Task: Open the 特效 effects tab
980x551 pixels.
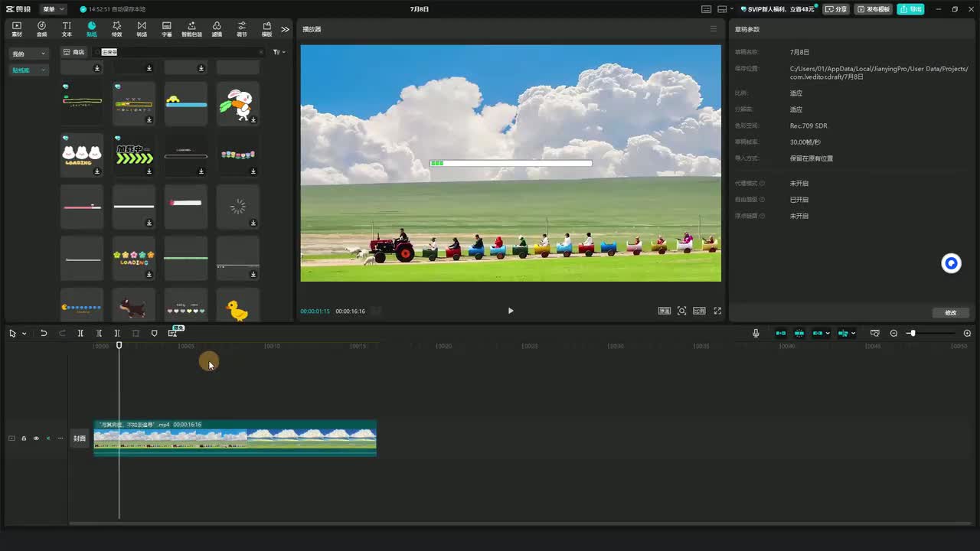Action: (116, 29)
